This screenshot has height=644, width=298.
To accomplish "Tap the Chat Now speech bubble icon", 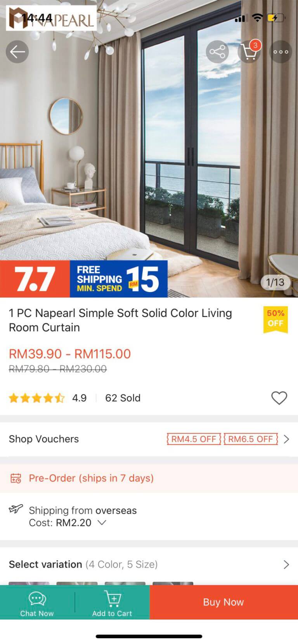I will point(37,599).
